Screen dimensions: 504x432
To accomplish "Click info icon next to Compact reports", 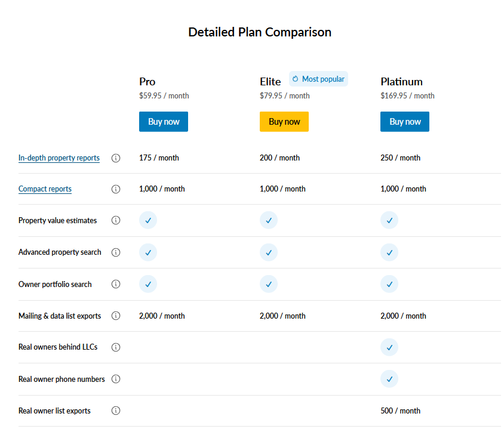I will click(x=116, y=189).
